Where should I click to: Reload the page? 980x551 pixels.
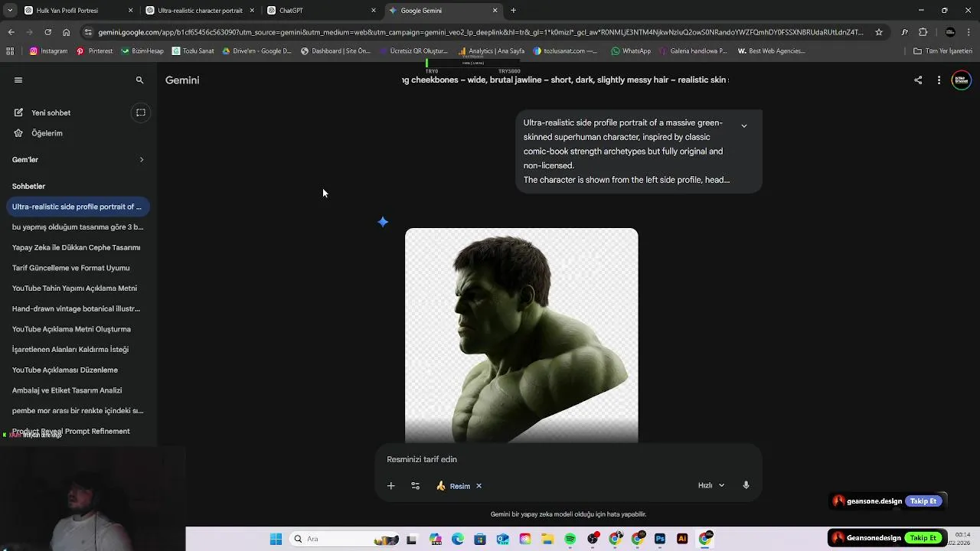tap(47, 32)
